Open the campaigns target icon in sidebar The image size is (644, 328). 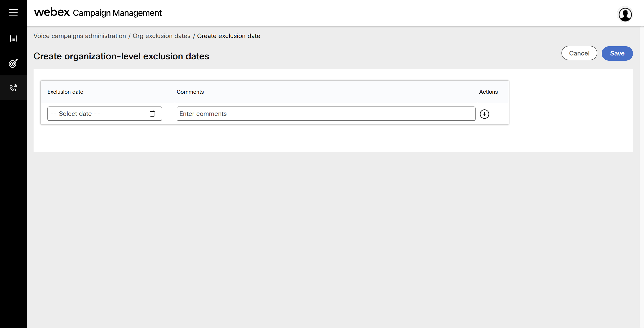tap(13, 63)
